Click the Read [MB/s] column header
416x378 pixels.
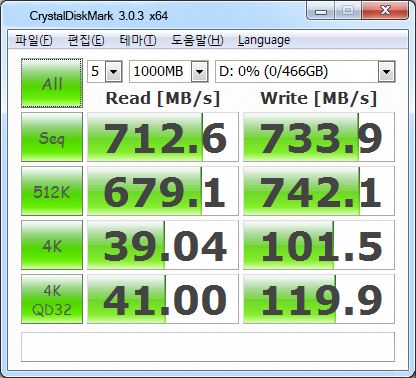[163, 98]
